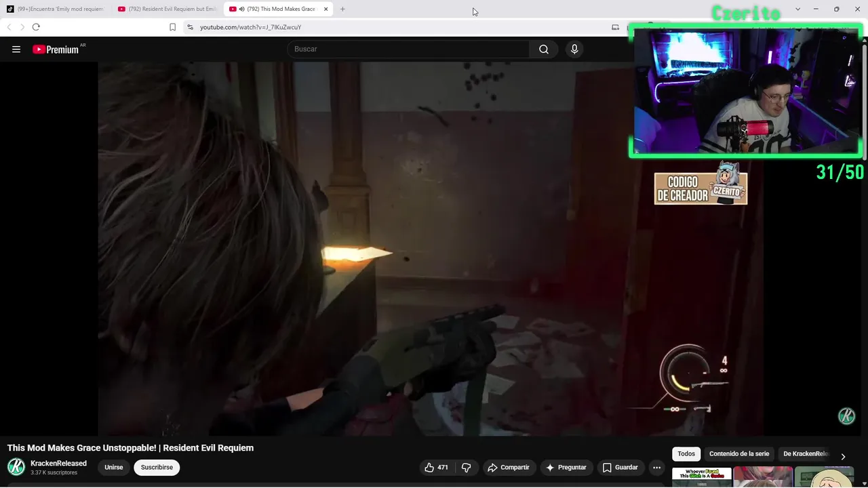Start voice search with microphone icon
The height and width of the screenshot is (488, 868).
[x=574, y=49]
